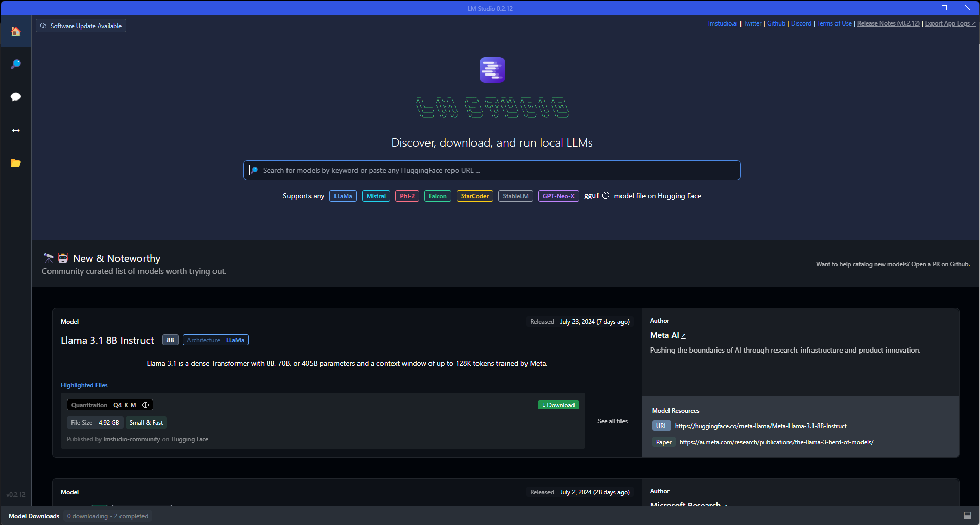980x525 pixels.
Task: Click the File Size 4.92 GB badge
Action: click(95, 423)
